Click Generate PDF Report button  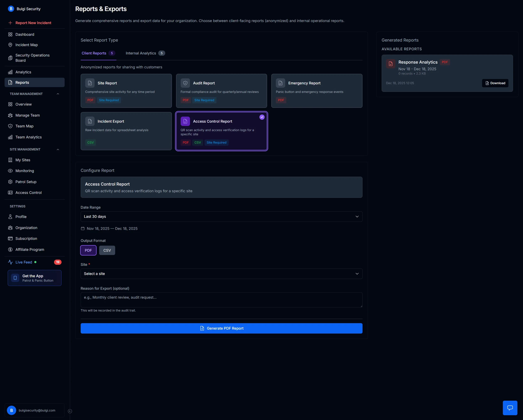pos(221,328)
